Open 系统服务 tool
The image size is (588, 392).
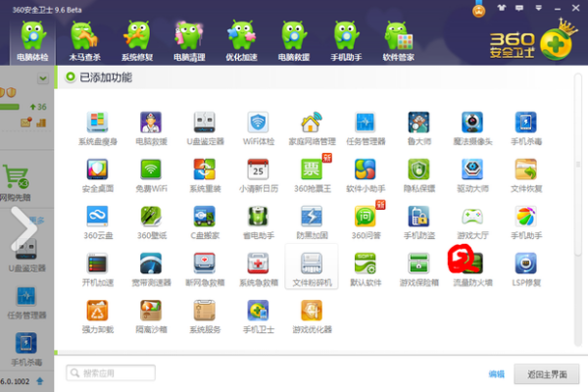205,317
